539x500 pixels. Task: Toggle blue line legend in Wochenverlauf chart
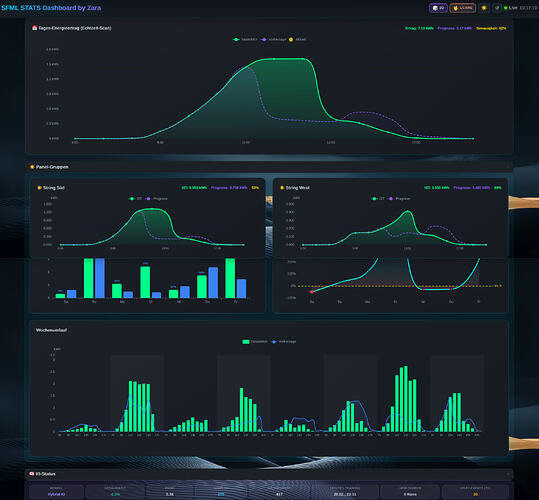284,342
